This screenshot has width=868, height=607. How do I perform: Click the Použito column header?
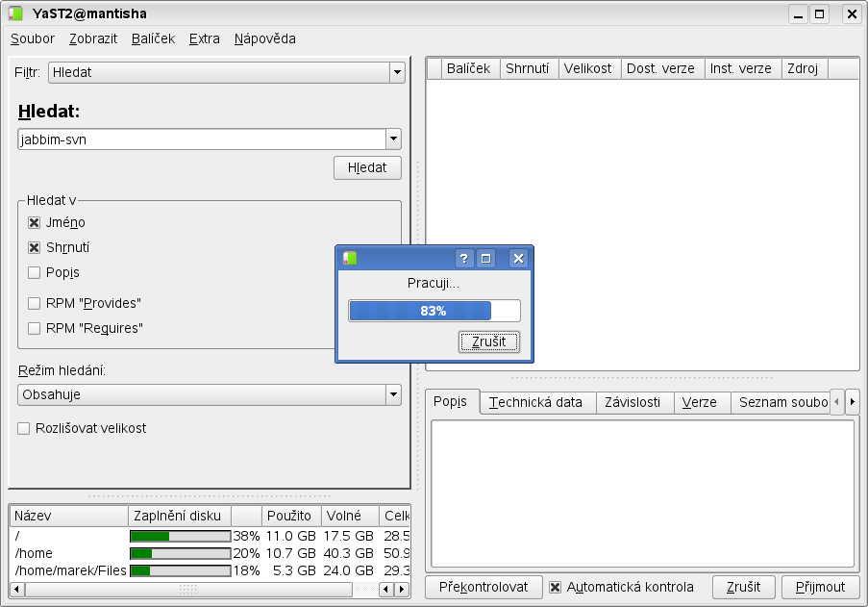[x=291, y=516]
